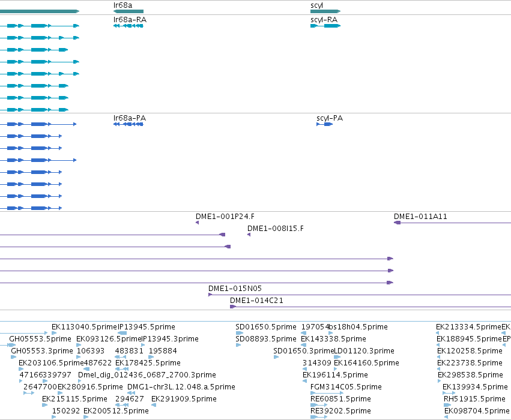The image size is (511, 420).
Task: Select EK164160.5prime EST label
Action: pyautogui.click(x=367, y=362)
